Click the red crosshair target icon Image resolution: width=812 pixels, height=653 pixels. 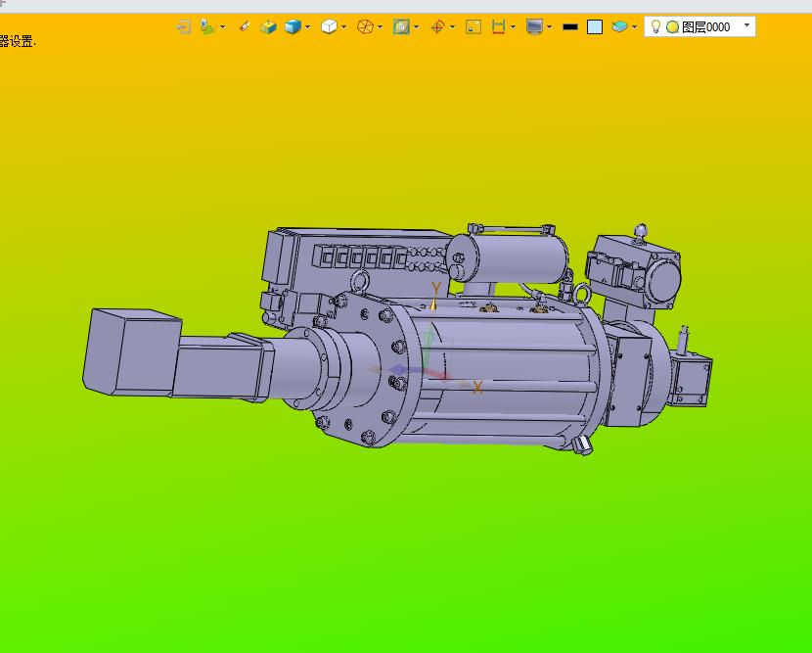point(438,26)
